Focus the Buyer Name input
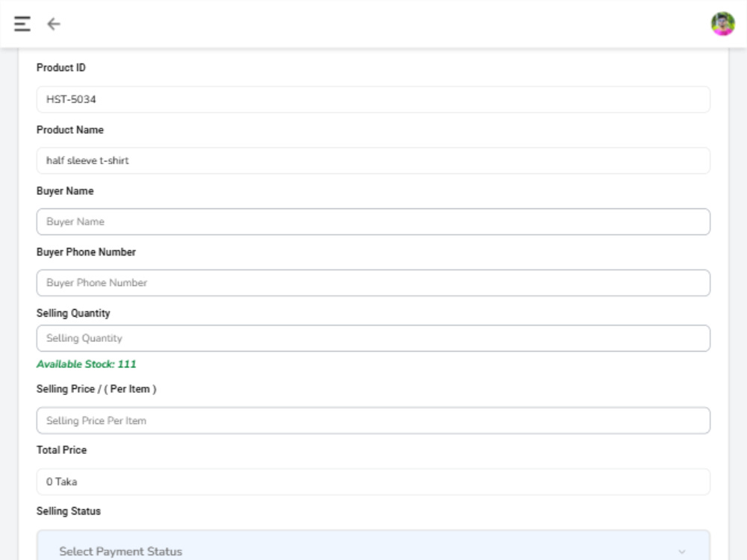Screen dimensions: 747x560 373,222
